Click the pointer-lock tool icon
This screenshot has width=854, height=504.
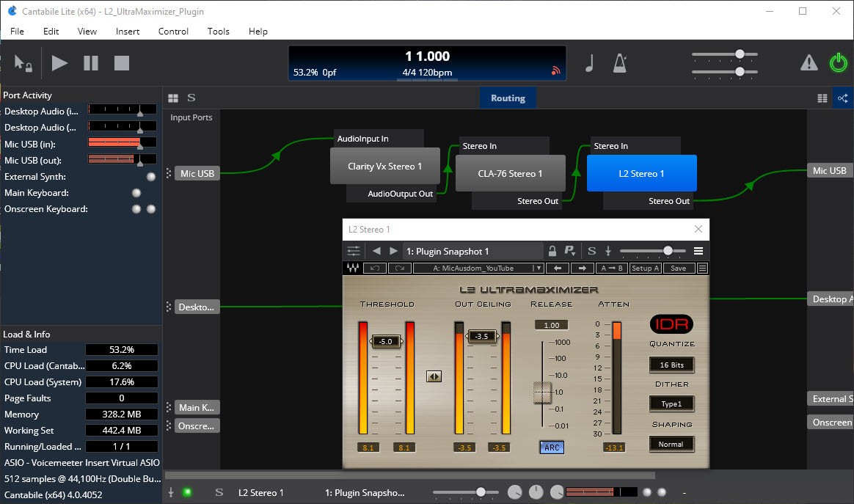23,63
